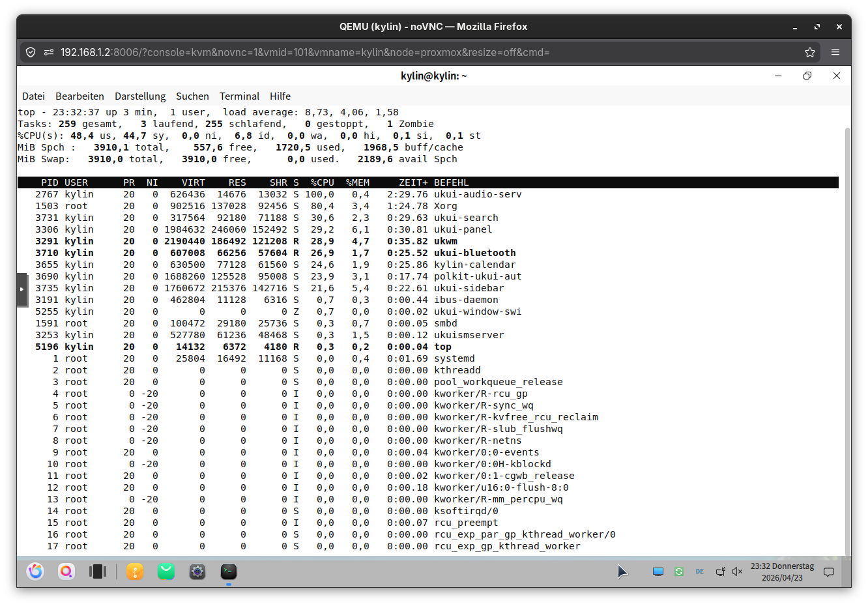Open the Bearbeiten menu

click(80, 96)
